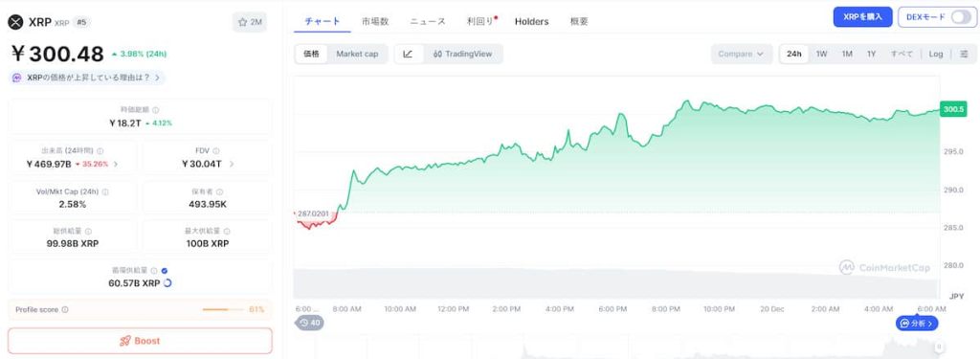Click info icon next to holders label

[219, 192]
